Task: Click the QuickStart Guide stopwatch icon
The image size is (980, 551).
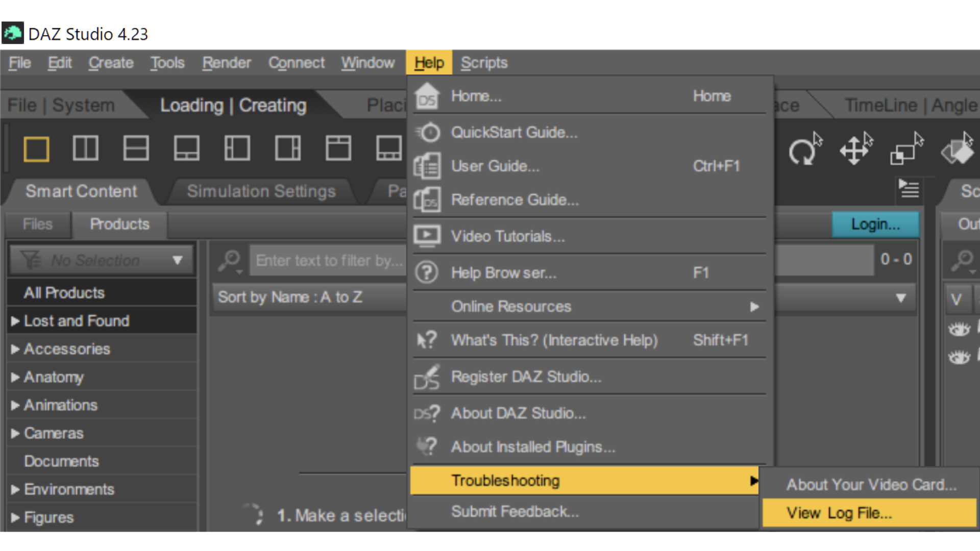Action: 428,133
